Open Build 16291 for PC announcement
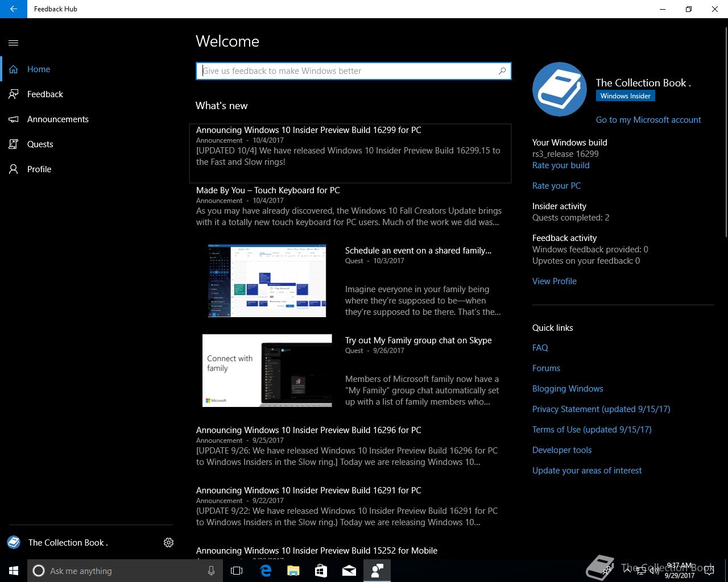This screenshot has height=582, width=728. pyautogui.click(x=350, y=506)
